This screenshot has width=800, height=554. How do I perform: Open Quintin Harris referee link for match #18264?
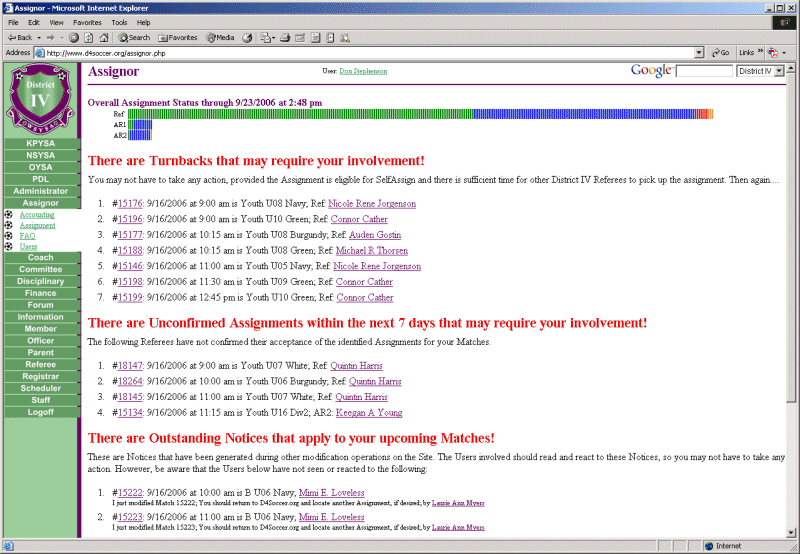point(375,381)
